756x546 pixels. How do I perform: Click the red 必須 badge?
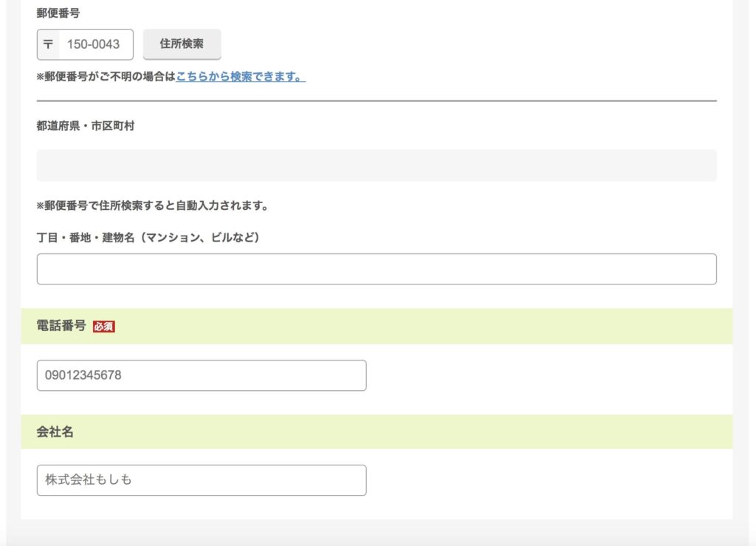104,327
